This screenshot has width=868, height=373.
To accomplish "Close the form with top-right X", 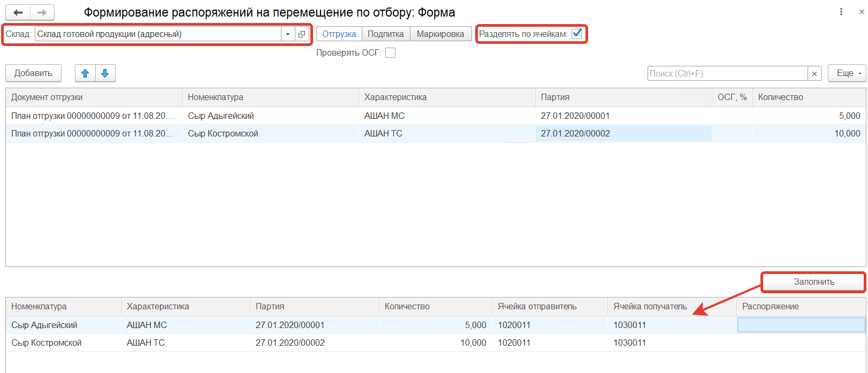I will [862, 12].
